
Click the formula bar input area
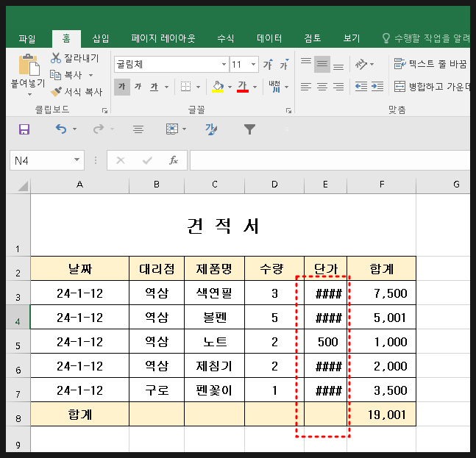330,160
